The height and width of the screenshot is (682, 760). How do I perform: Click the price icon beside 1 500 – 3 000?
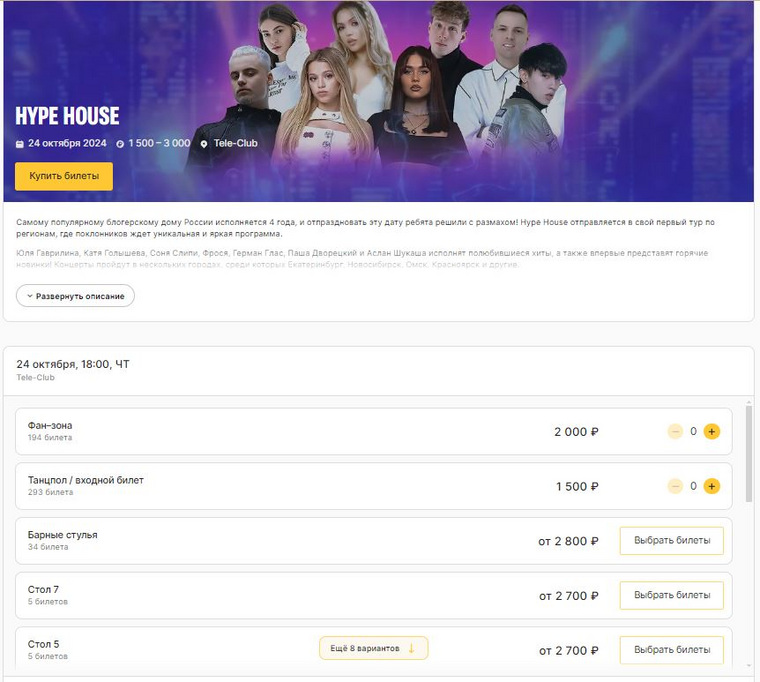click(x=120, y=144)
